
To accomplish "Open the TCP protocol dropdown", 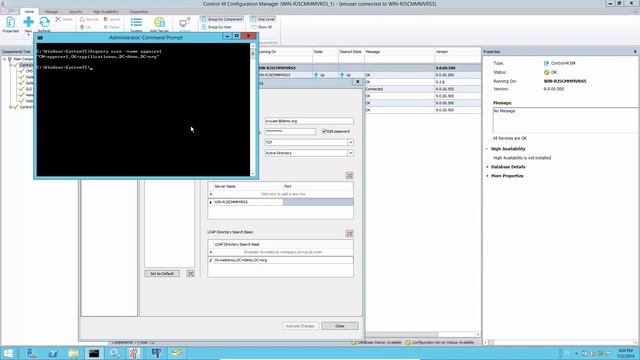I will pyautogui.click(x=350, y=142).
